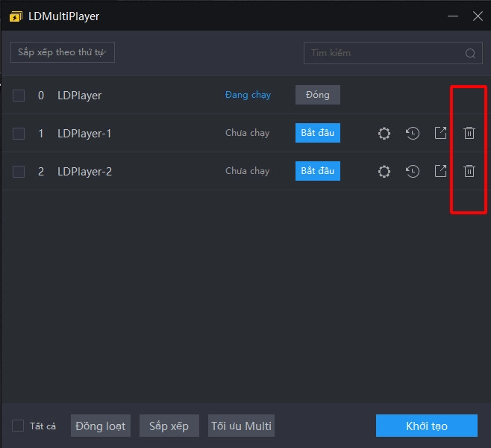The height and width of the screenshot is (448, 491).
Task: Start LDPlayer-1 with 'Bắt đầu' button
Action: [x=317, y=133]
